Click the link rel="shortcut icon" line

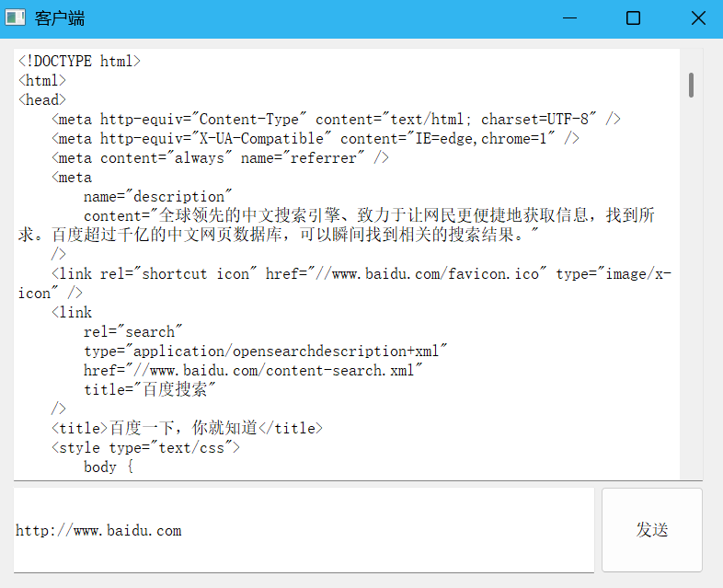click(361, 274)
